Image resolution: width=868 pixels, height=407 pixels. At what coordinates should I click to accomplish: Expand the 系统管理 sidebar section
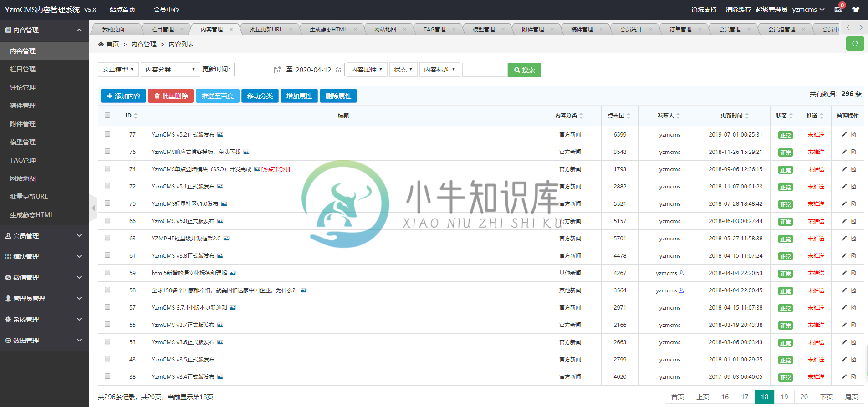pyautogui.click(x=45, y=320)
